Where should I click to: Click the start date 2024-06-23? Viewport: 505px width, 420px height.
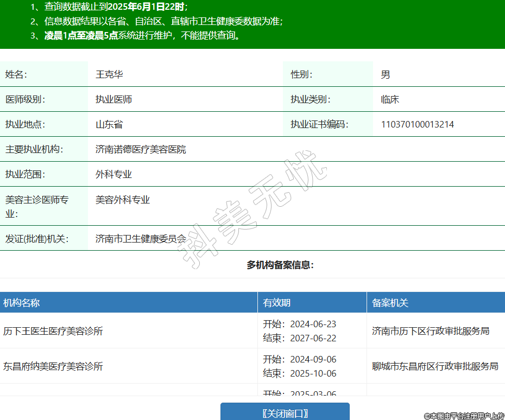click(x=313, y=324)
